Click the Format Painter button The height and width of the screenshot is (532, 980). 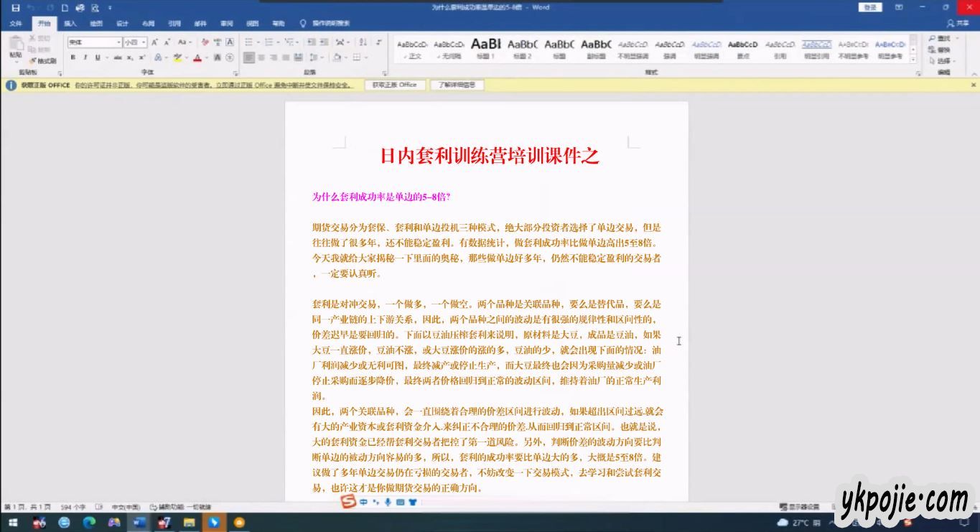[x=43, y=61]
